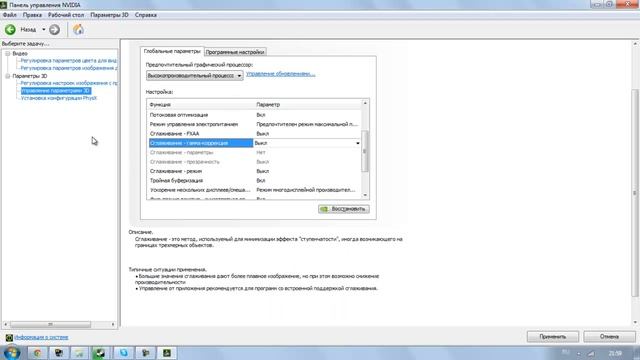Open the Back history dropdown arrow

tap(44, 29)
